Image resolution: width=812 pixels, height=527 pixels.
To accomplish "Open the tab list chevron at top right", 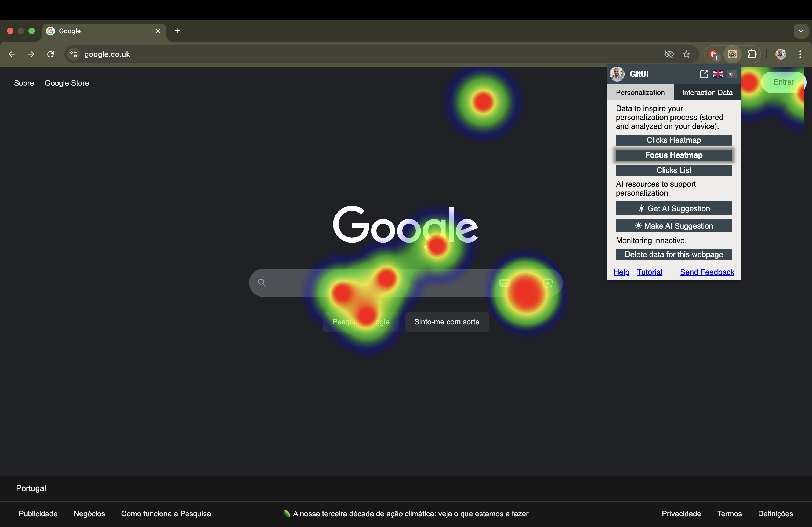I will coord(802,31).
